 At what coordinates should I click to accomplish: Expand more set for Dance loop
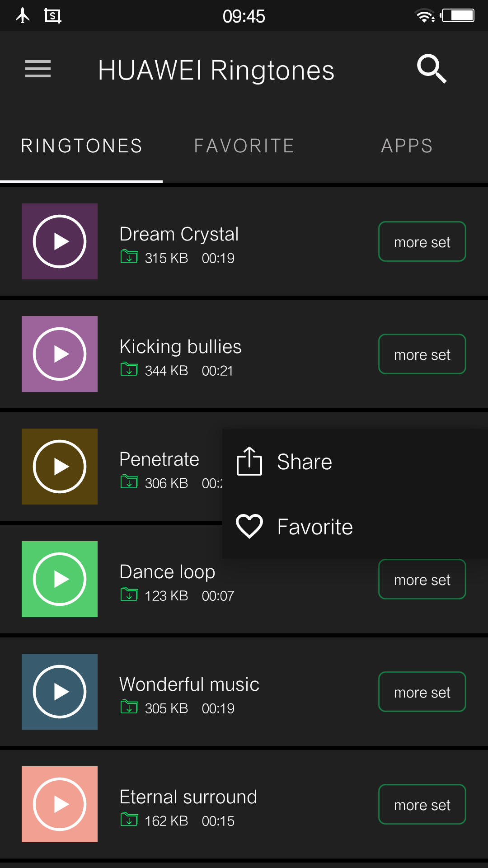(x=422, y=580)
